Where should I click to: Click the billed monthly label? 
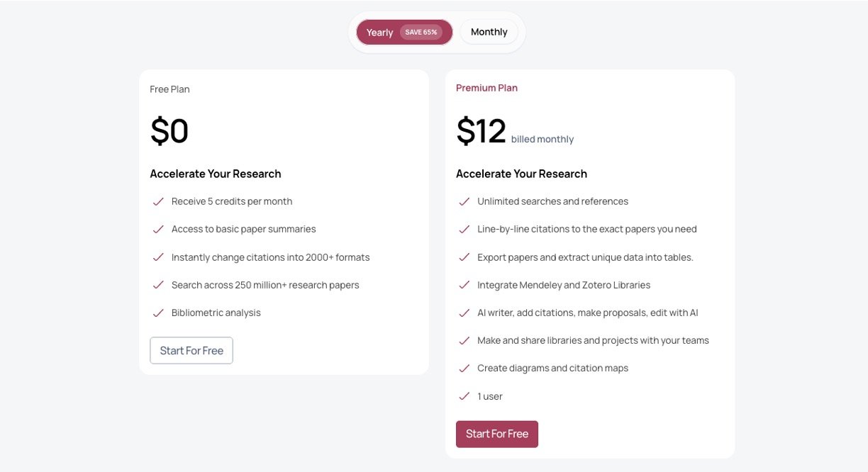point(542,140)
